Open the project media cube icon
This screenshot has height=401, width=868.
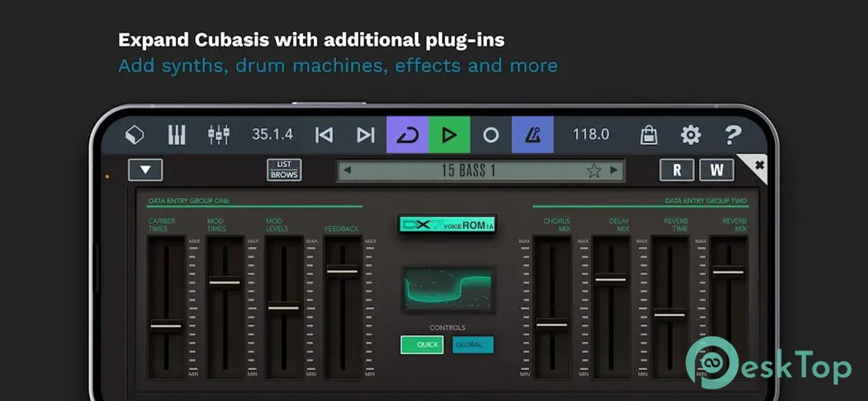pyautogui.click(x=134, y=135)
